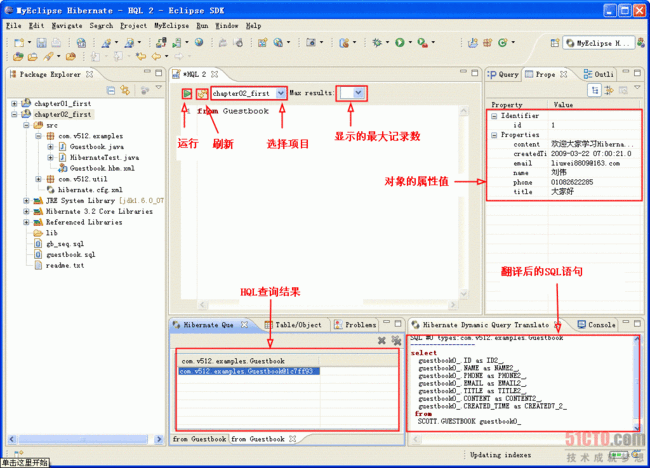Switch to the Query tab
This screenshot has height=468, width=650.
coord(504,74)
